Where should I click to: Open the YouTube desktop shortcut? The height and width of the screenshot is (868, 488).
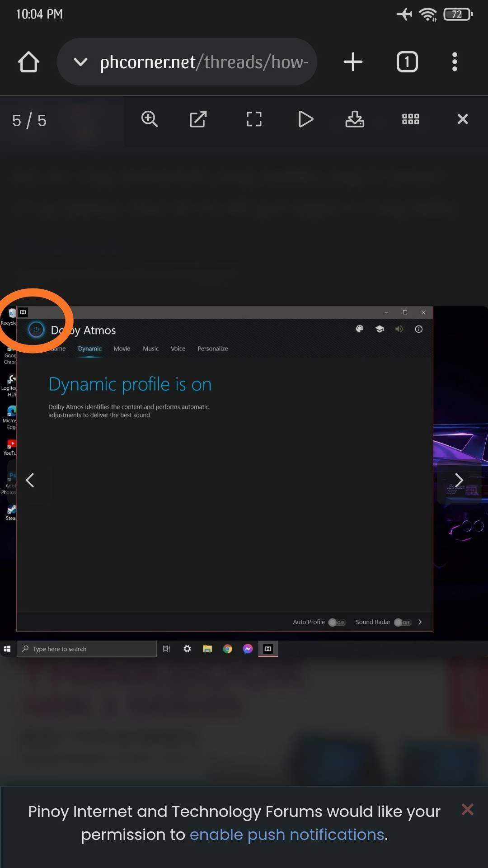pos(10,448)
